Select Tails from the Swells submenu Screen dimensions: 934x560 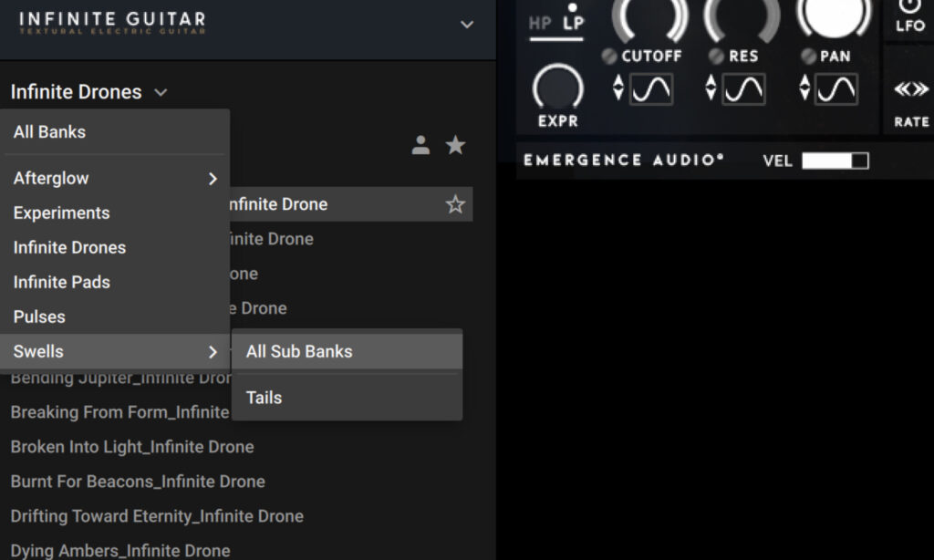tap(264, 398)
